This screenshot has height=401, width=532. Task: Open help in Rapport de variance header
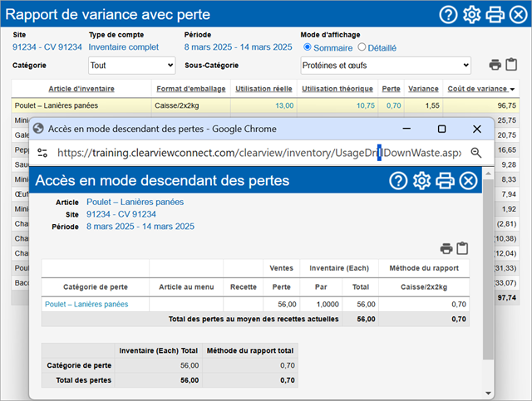point(448,15)
